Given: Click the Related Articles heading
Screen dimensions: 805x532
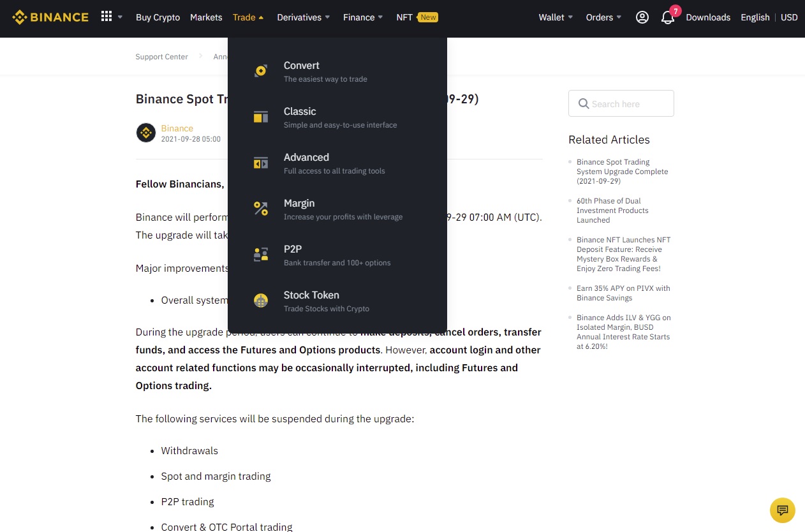Looking at the screenshot, I should pos(609,140).
